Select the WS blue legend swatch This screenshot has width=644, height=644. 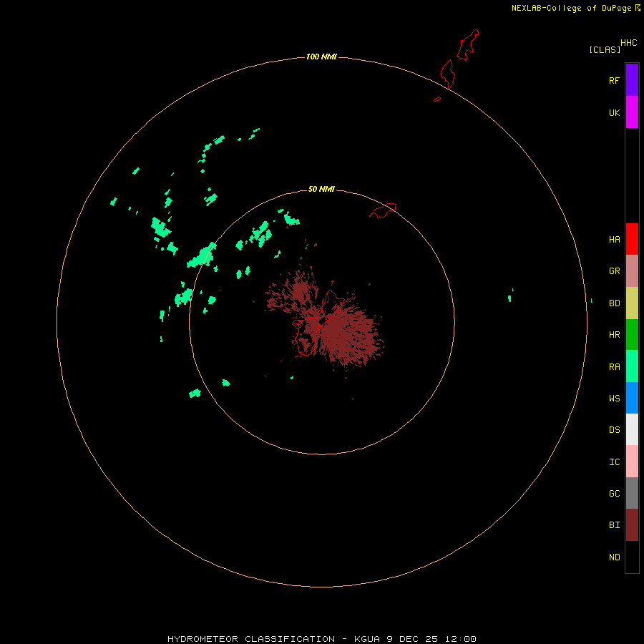(x=632, y=398)
